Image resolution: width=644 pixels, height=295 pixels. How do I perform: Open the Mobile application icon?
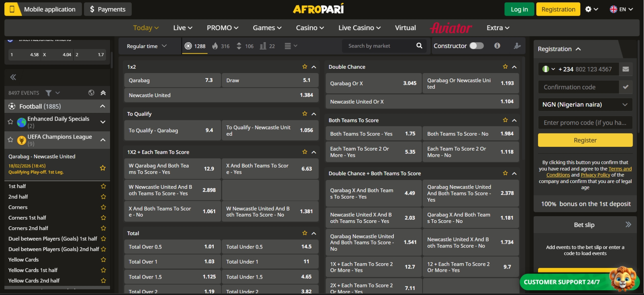coord(12,9)
